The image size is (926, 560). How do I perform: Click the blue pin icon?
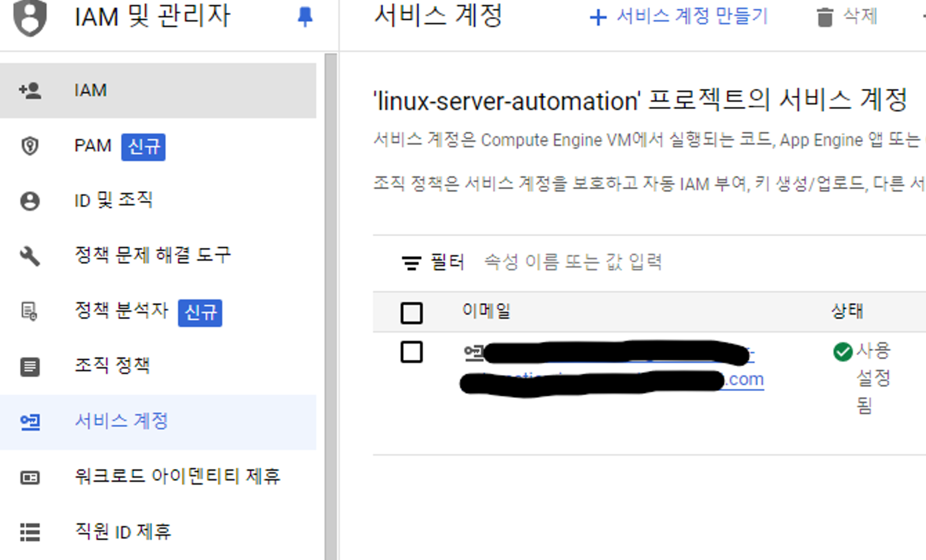[x=305, y=17]
